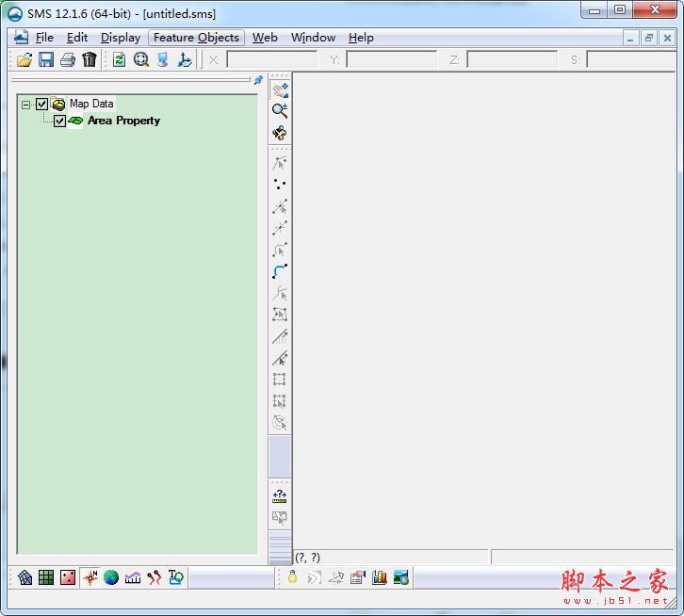This screenshot has width=684, height=616.
Task: Click the Frame magnifier toolbar icon
Action: tap(141, 59)
